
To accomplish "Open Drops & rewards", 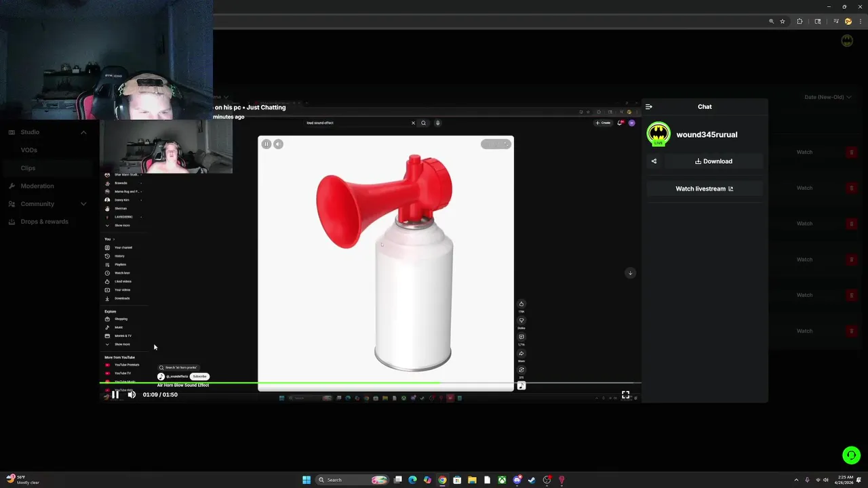I will (44, 222).
